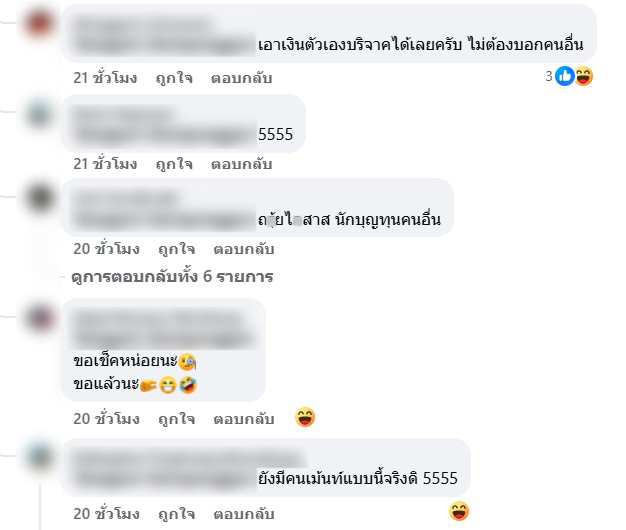Open 20 ชั่วโมง timestamp under last comment
The image size is (626, 530).
(x=107, y=514)
